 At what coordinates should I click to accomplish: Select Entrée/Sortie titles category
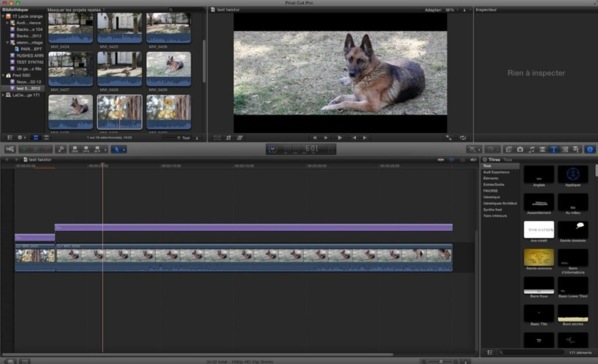click(x=494, y=184)
